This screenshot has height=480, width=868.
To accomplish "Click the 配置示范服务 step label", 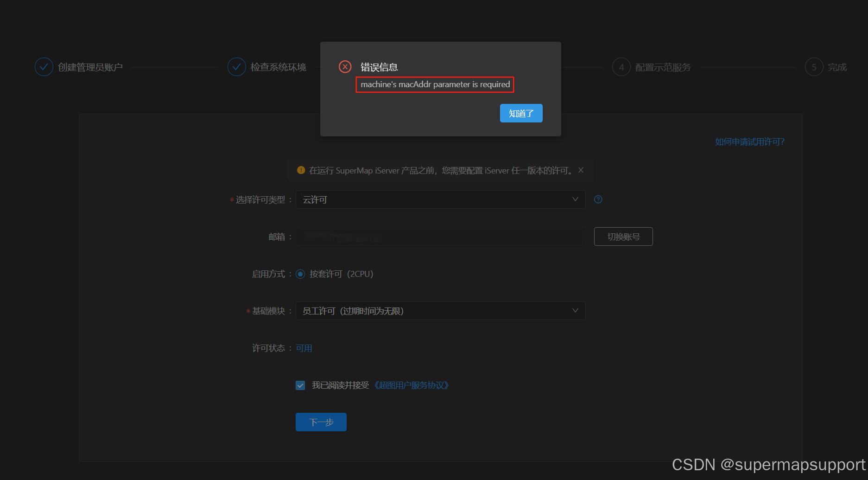I will pos(663,67).
